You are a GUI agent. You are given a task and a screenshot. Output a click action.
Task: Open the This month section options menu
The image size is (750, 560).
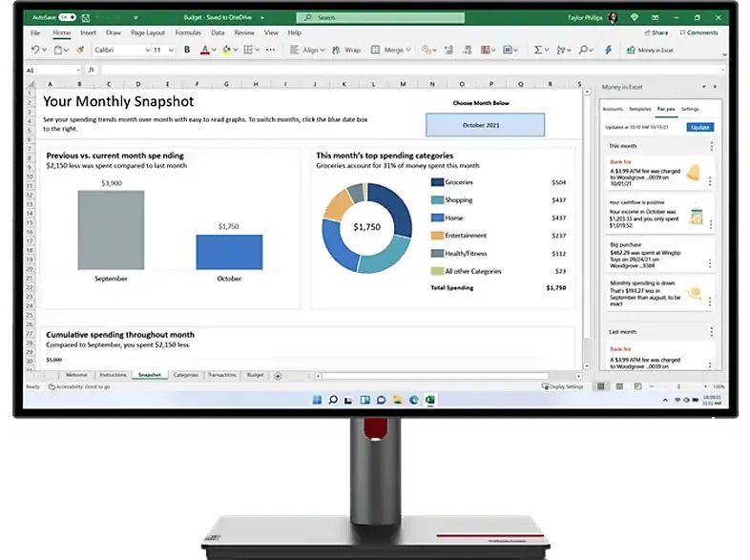tap(711, 146)
